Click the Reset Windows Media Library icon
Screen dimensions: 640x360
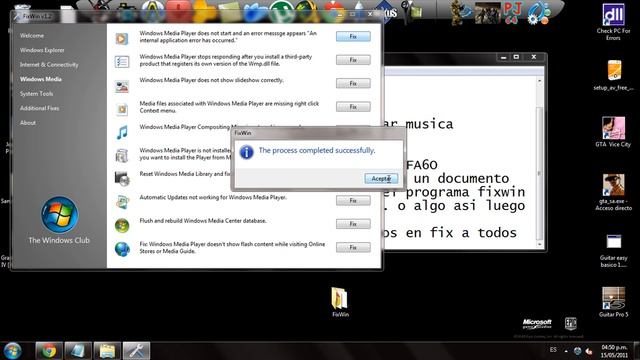click(x=122, y=178)
